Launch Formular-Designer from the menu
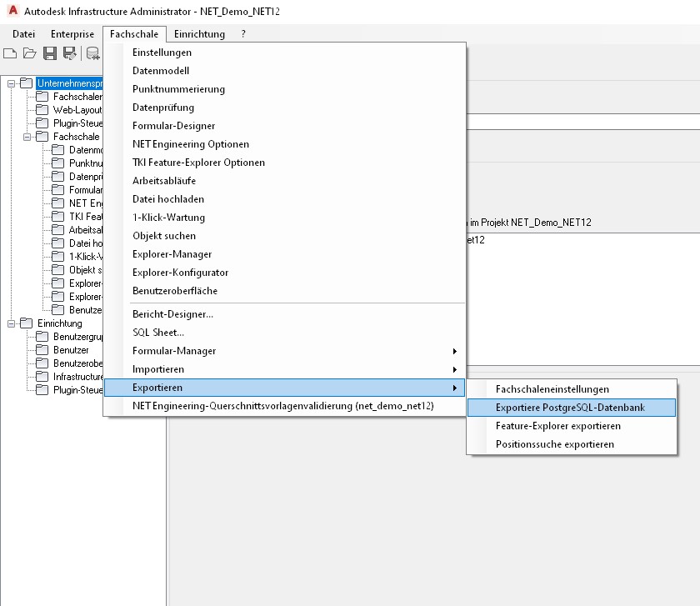This screenshot has width=700, height=606. click(285, 126)
